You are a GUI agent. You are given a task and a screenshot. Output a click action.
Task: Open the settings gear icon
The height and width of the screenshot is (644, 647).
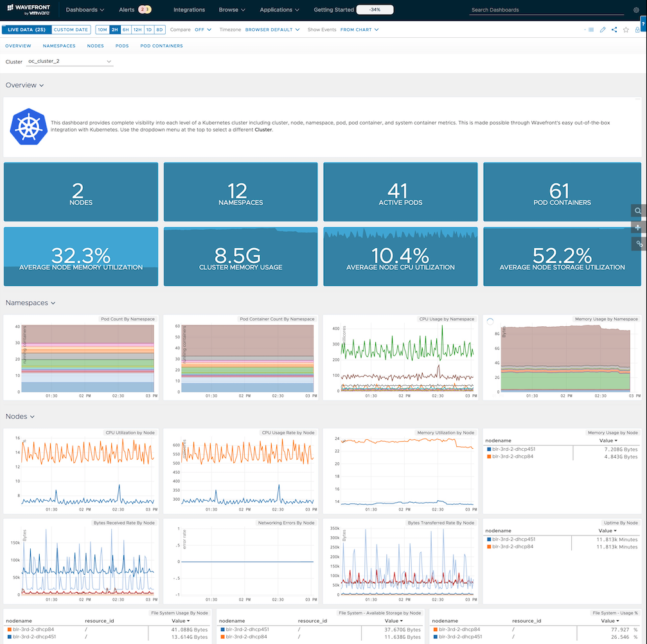[x=636, y=10]
